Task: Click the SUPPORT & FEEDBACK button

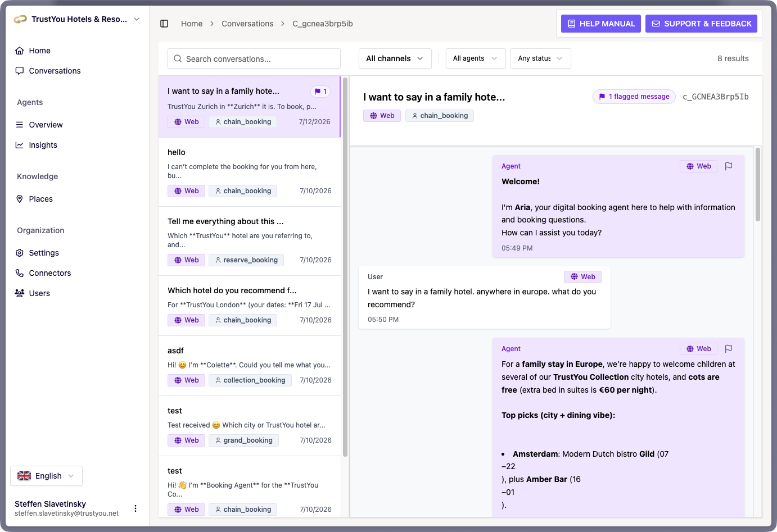Action: click(x=702, y=24)
